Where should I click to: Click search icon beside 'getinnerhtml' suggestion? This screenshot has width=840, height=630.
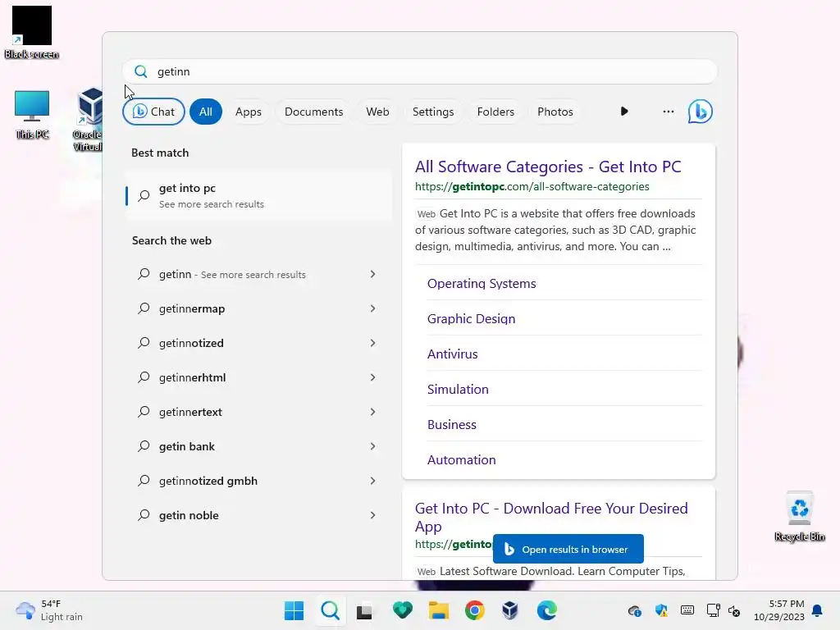144,377
